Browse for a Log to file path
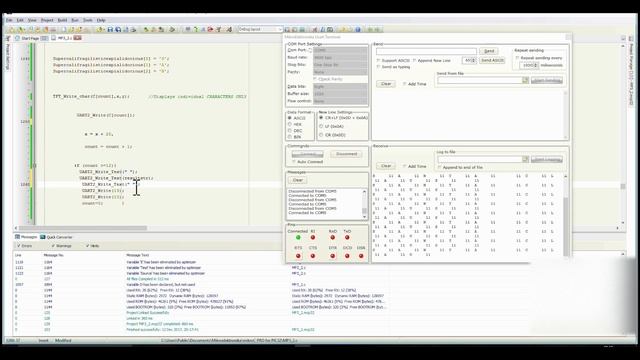Screen dimensions: 640x360 point(525,159)
